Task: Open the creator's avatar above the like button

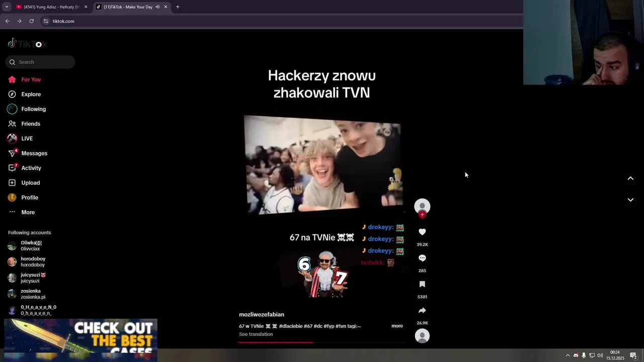Action: (422, 206)
